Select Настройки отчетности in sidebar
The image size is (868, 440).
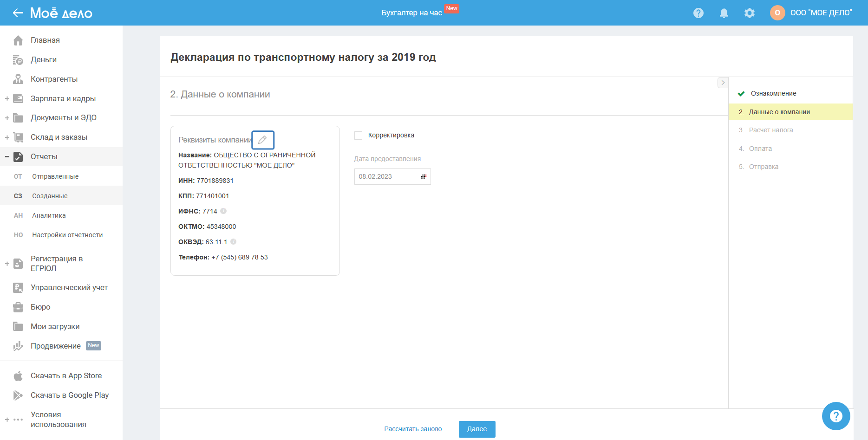pyautogui.click(x=67, y=235)
